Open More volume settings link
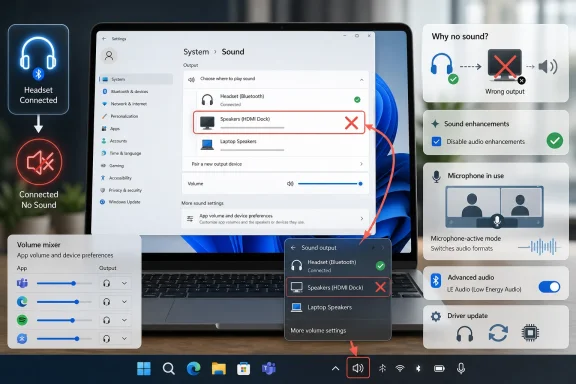This screenshot has width=576, height=384. pyautogui.click(x=318, y=330)
